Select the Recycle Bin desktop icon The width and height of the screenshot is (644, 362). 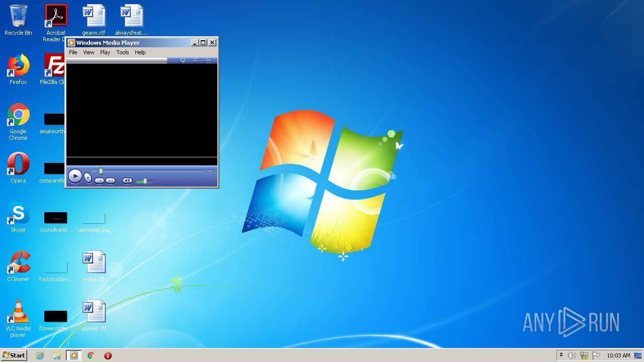point(18,20)
